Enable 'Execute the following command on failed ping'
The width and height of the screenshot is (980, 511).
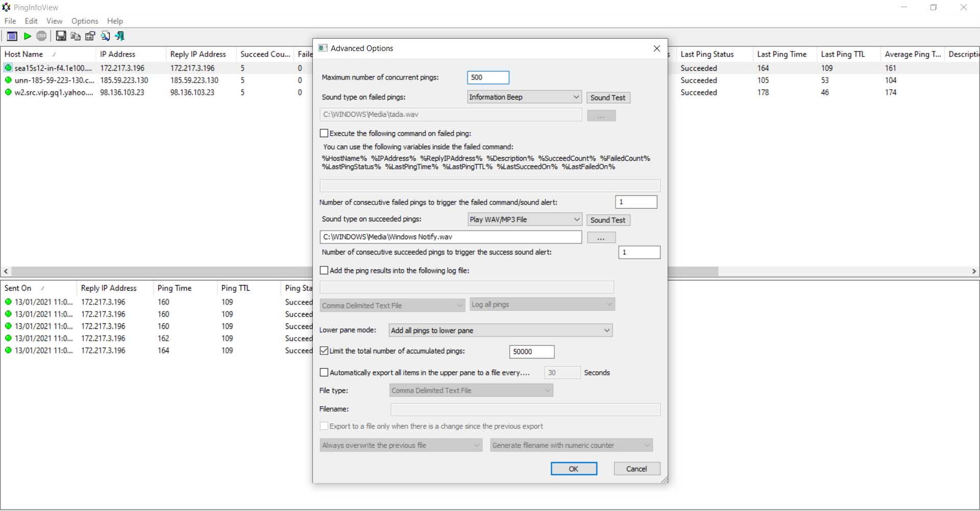click(324, 133)
